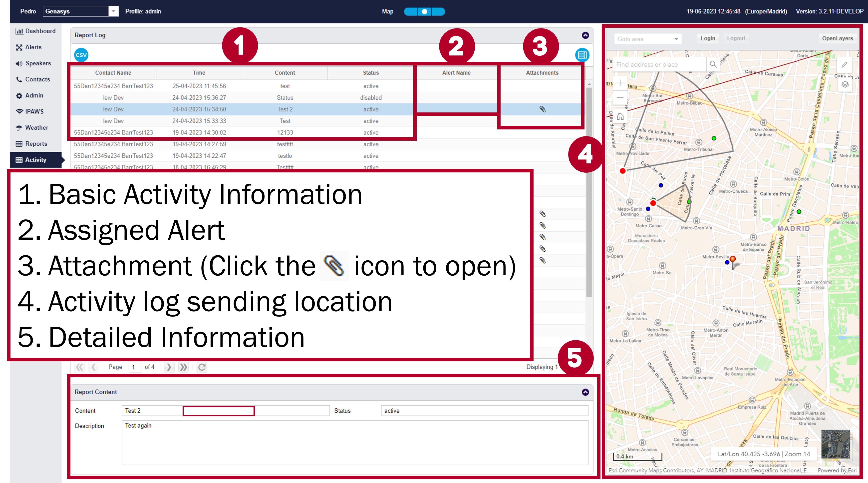
Task: Open Reports in sidebar menu
Action: pyautogui.click(x=36, y=144)
